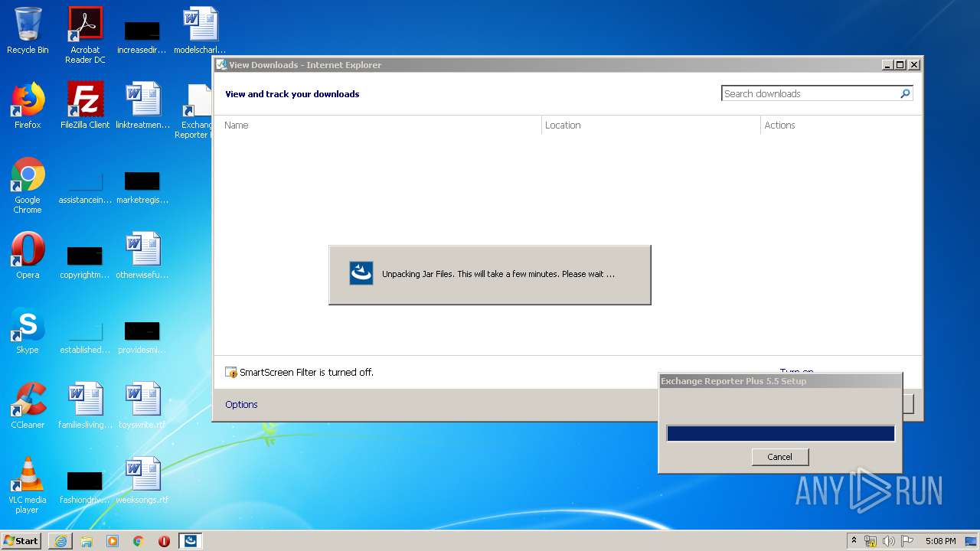Click SmartScreen Filter is turned off text
This screenshot has width=980, height=551.
pyautogui.click(x=306, y=373)
